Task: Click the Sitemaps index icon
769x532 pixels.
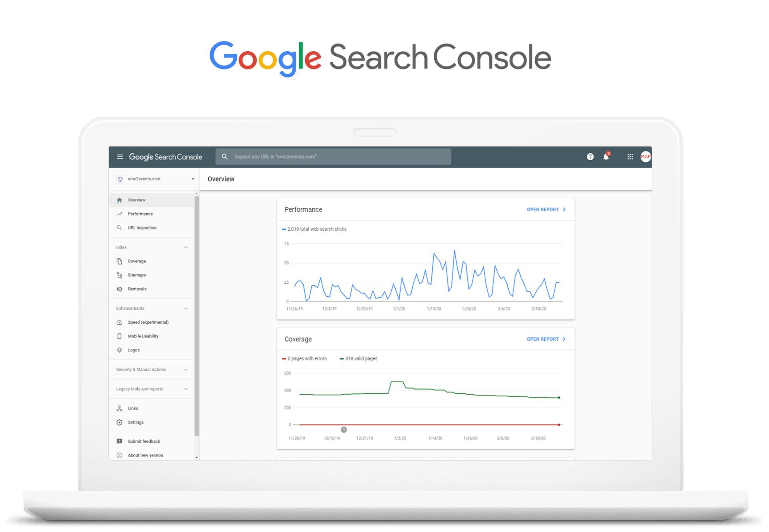Action: coord(119,275)
